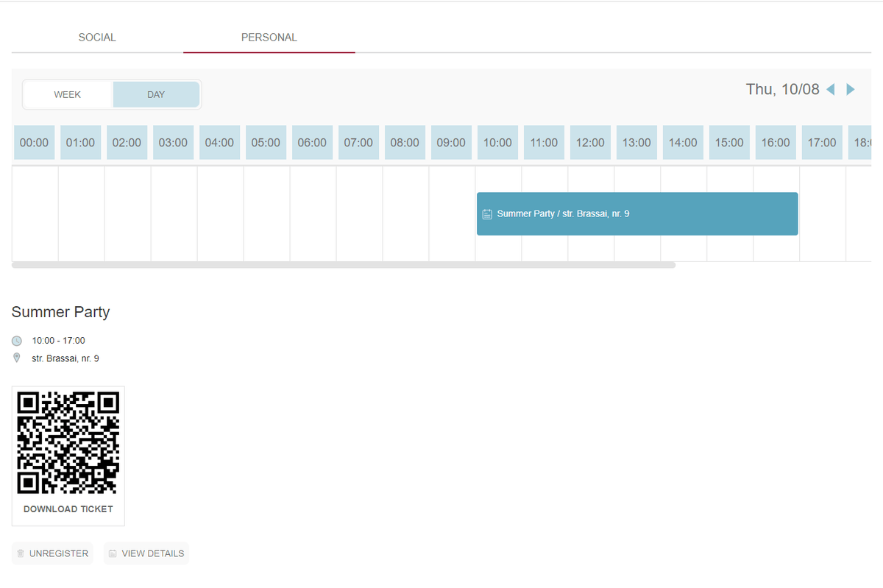Click the Download Ticket label
Screen dimensions: 883x588
coord(68,509)
